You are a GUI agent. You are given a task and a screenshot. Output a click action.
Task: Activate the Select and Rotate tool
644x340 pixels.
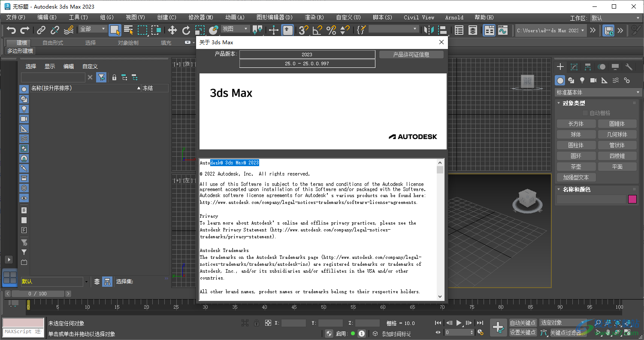pos(186,30)
